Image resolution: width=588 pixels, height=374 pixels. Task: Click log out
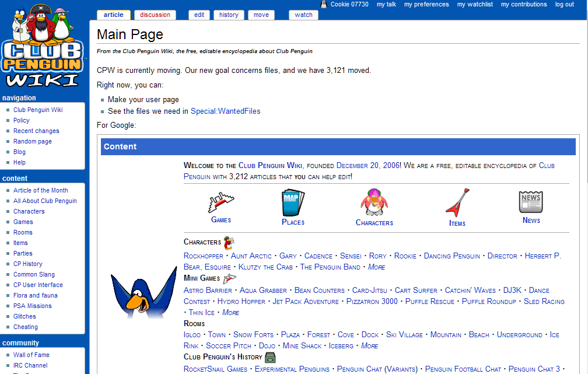pos(565,5)
